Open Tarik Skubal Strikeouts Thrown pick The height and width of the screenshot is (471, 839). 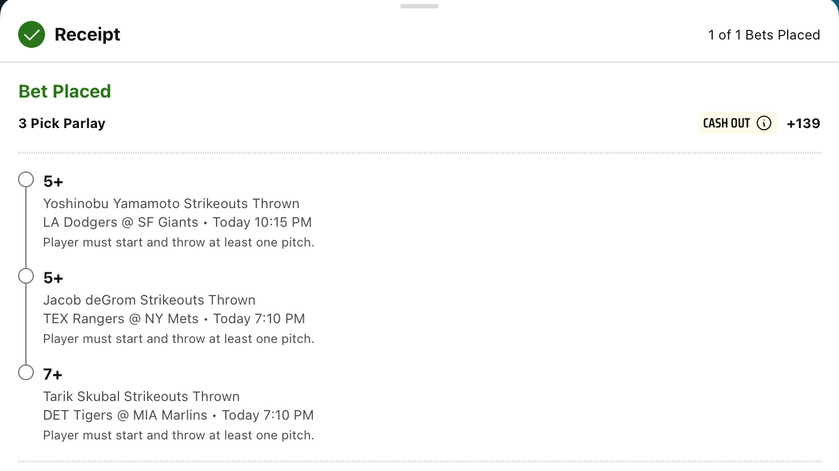click(141, 397)
